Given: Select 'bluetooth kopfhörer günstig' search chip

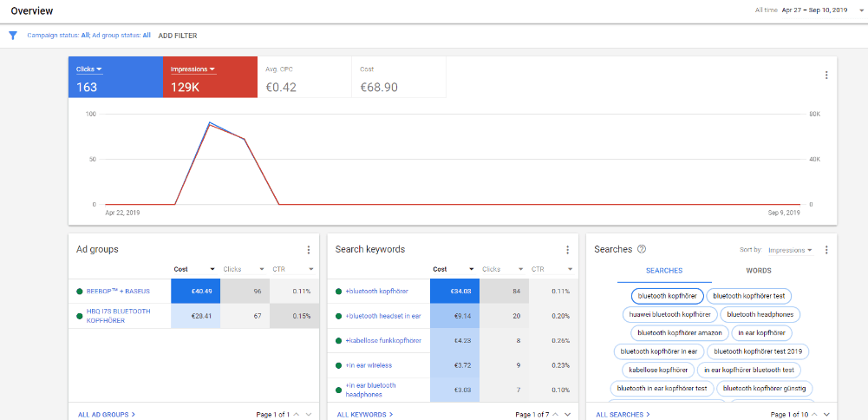Looking at the screenshot, I should click(x=765, y=389).
